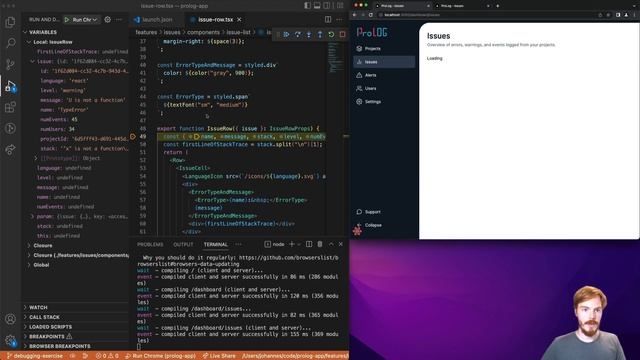This screenshot has width=640, height=360.
Task: Open Accounts icon in activity bar
Action: point(10,319)
